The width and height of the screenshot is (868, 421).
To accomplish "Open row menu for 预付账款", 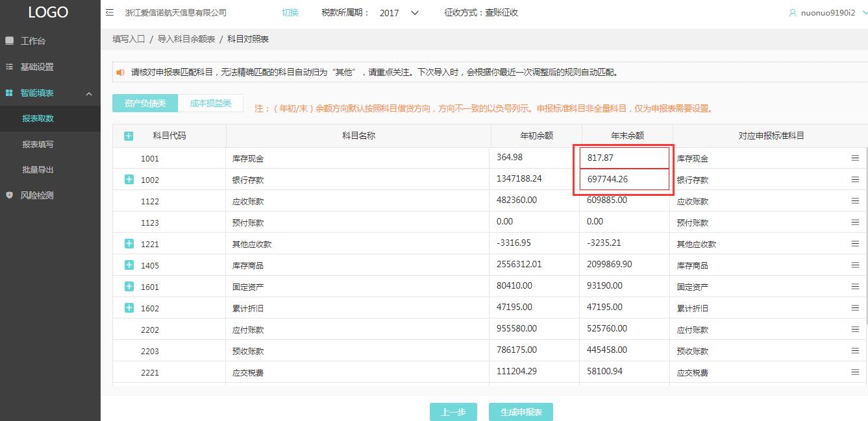I will click(855, 222).
